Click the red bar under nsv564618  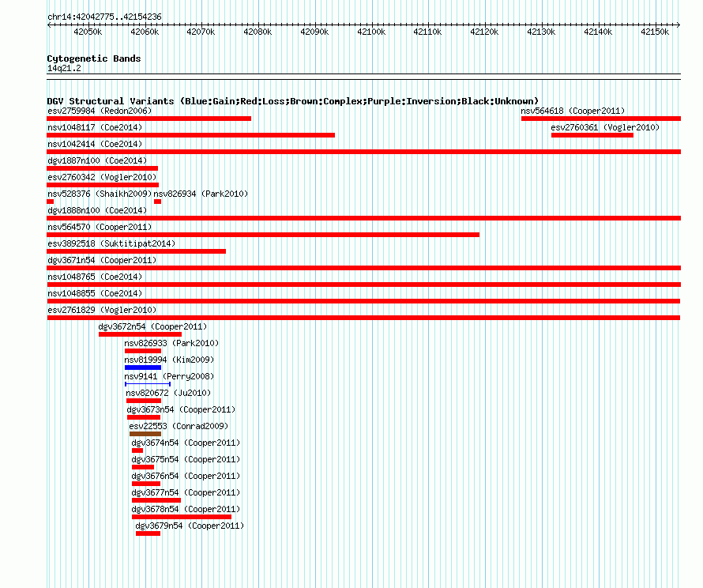[601, 119]
